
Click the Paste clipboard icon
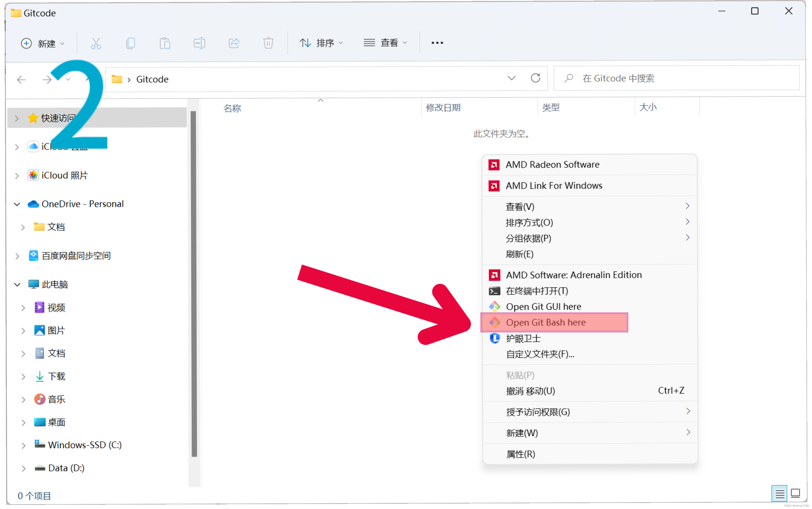click(165, 43)
